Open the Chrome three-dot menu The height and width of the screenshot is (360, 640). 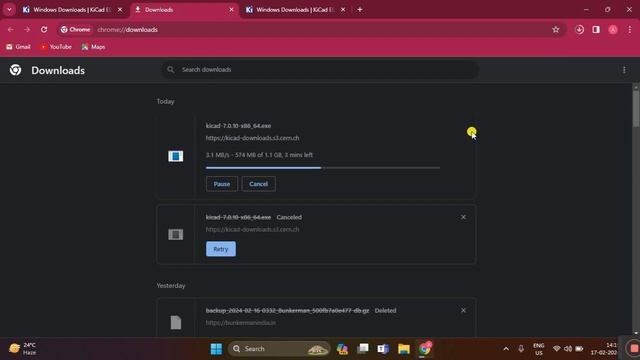click(x=630, y=29)
